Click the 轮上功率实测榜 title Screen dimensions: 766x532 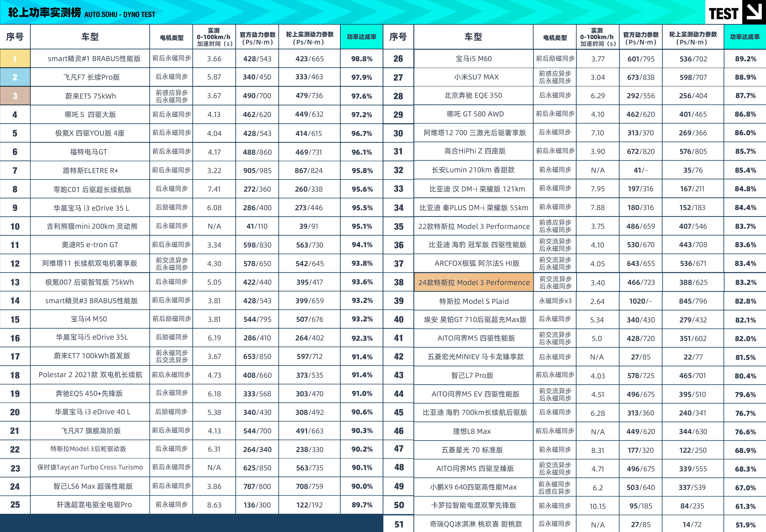tap(44, 12)
